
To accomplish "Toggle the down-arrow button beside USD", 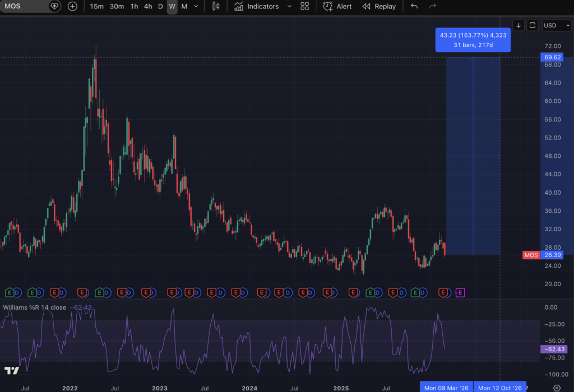I will pos(519,25).
